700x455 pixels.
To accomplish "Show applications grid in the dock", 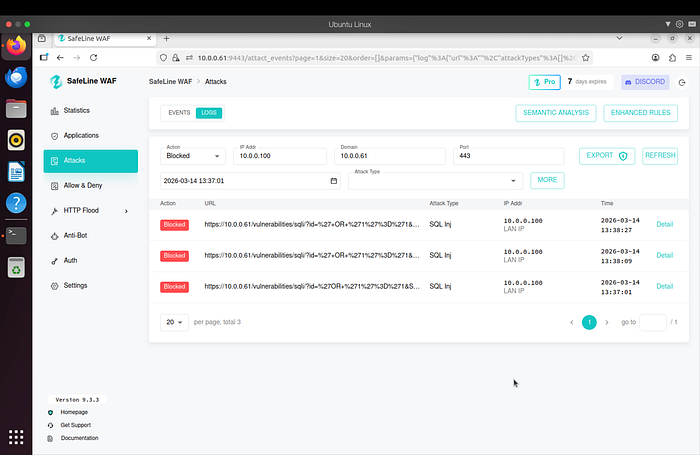I will [16, 437].
